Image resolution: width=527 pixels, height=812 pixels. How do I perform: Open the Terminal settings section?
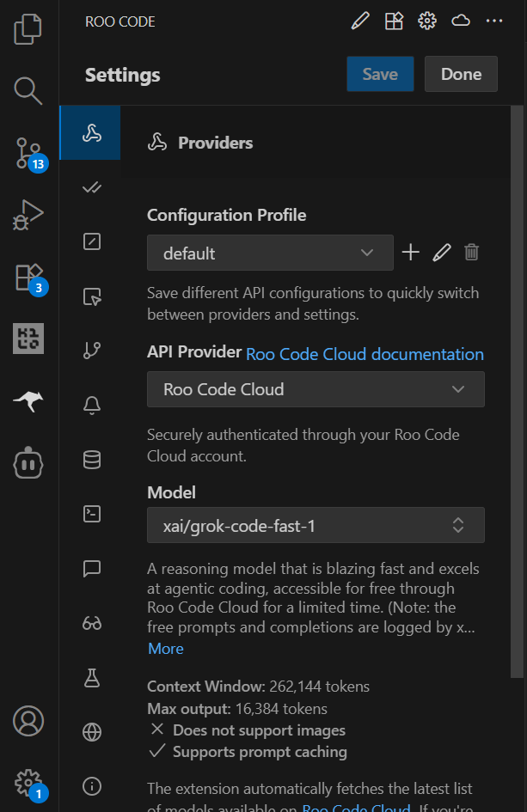pyautogui.click(x=90, y=514)
